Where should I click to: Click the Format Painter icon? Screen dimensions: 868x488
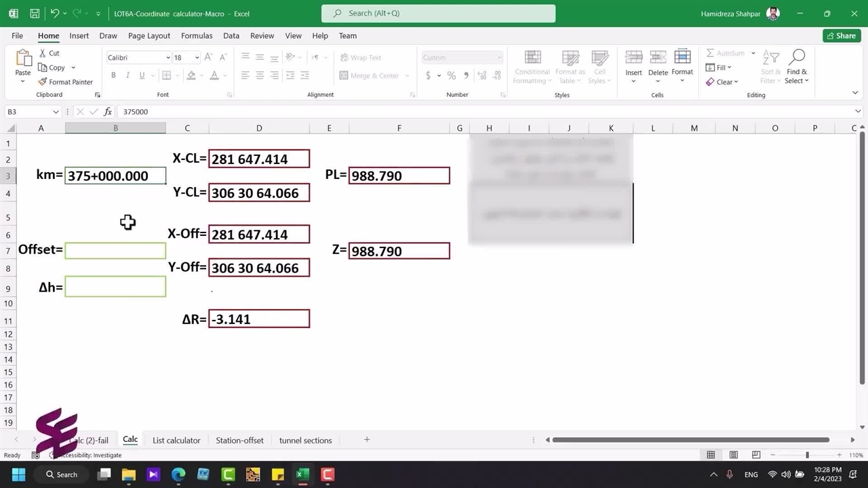coord(43,82)
